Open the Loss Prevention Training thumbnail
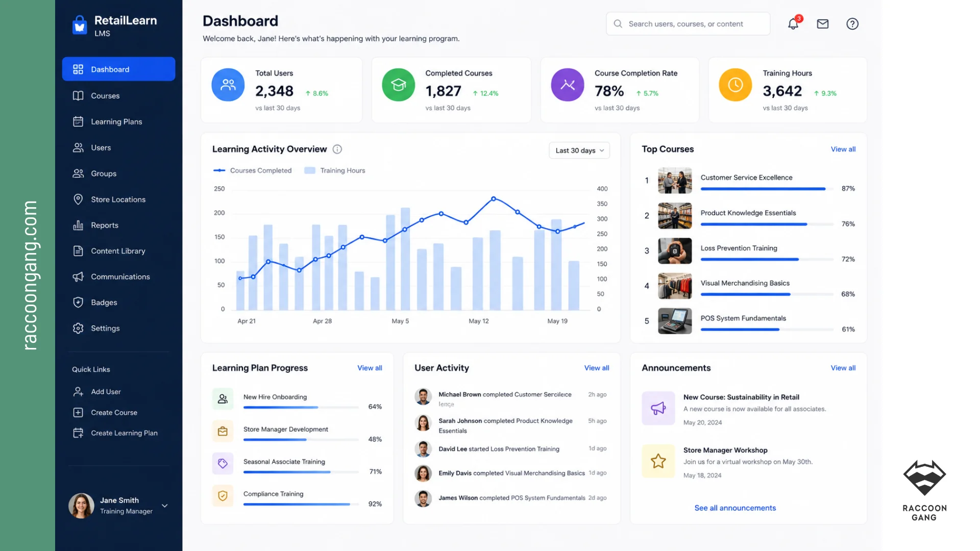Image resolution: width=980 pixels, height=551 pixels. (675, 251)
